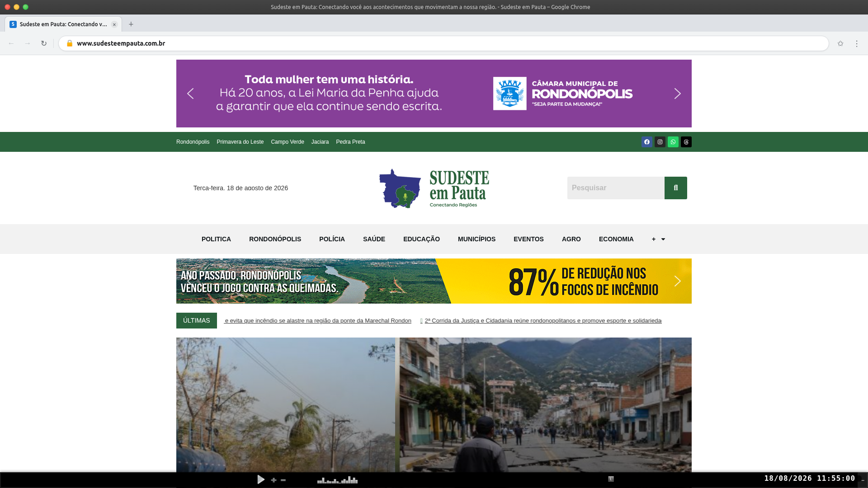The height and width of the screenshot is (488, 868).
Task: Reload the page
Action: 44,43
